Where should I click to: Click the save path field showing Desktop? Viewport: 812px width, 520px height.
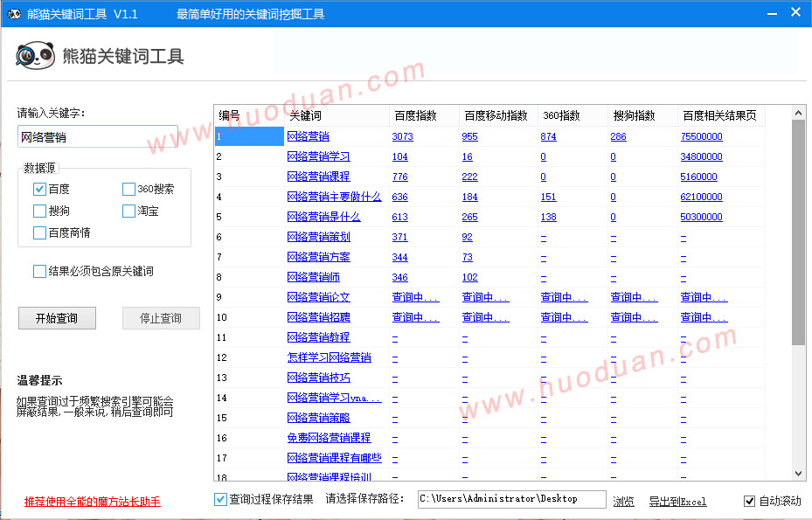pyautogui.click(x=511, y=499)
